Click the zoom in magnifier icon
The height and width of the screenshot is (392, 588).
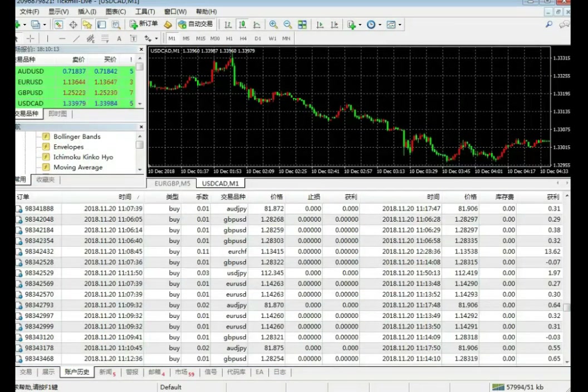pos(273,24)
